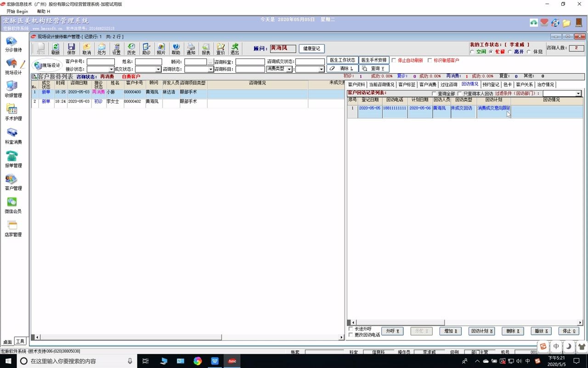
Task: Open 手术护理 in the left sidebar
Action: [13, 113]
